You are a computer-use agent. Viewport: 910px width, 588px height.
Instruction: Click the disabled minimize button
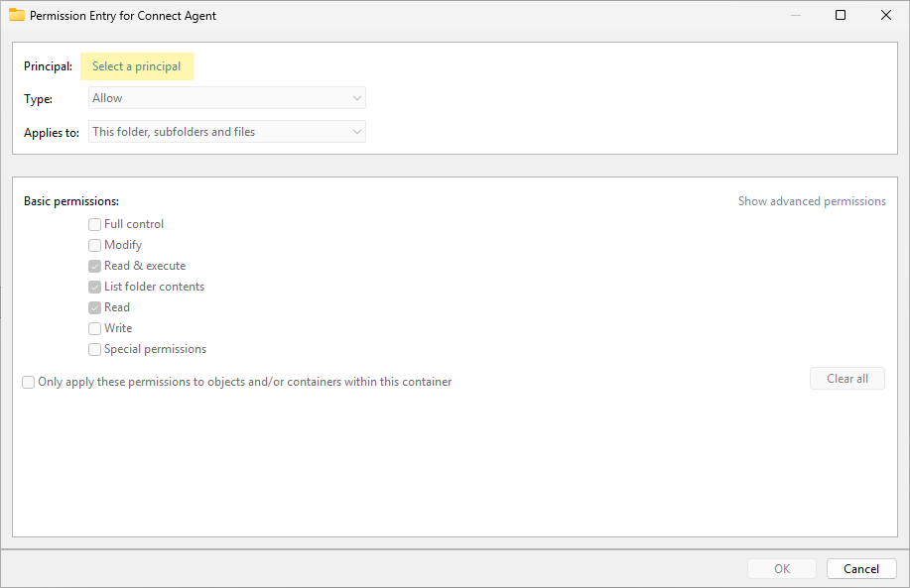[x=795, y=15]
